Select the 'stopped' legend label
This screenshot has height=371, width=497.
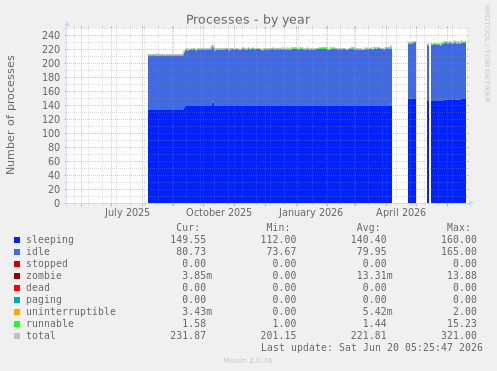[x=47, y=264]
